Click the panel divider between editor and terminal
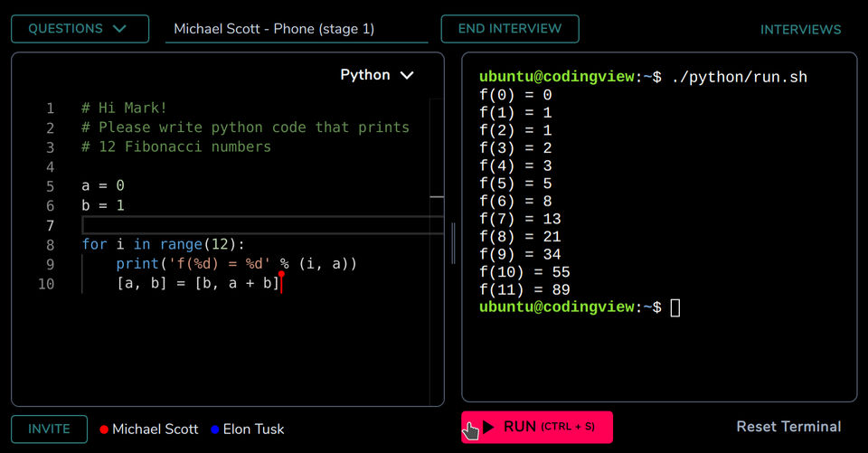Viewport: 868px width, 453px height. tap(453, 241)
